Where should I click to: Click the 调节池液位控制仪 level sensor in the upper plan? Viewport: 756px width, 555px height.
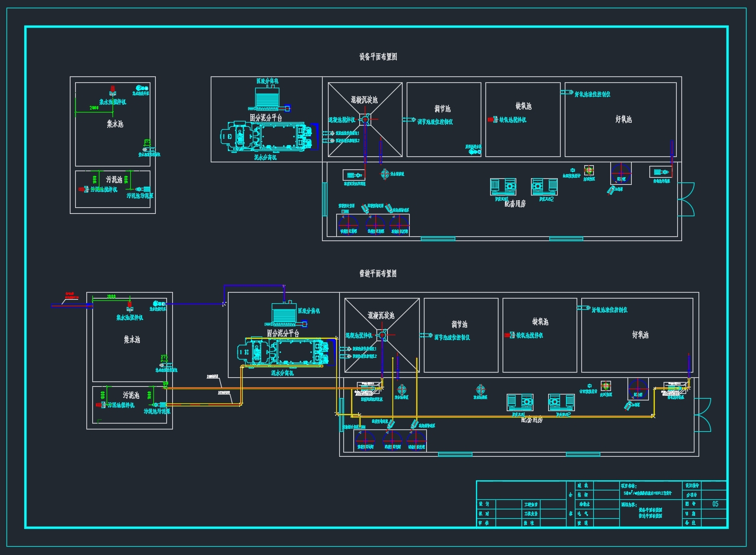point(408,120)
